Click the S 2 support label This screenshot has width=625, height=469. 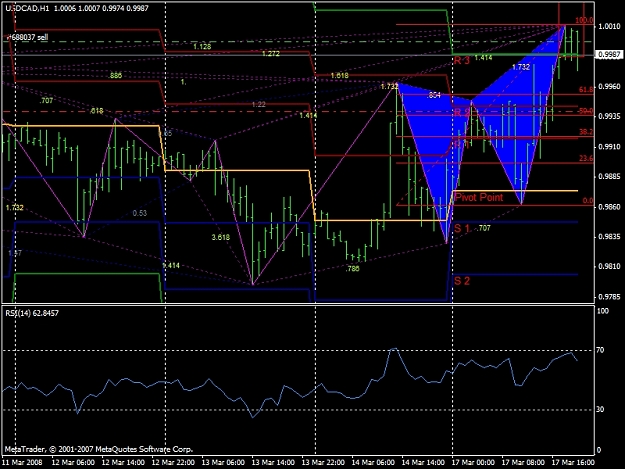[x=462, y=281]
